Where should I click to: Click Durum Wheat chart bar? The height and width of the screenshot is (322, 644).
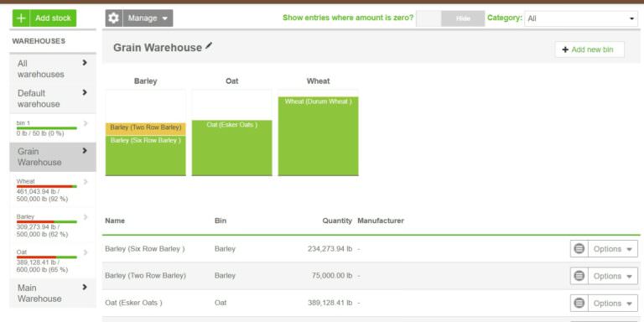(x=319, y=136)
